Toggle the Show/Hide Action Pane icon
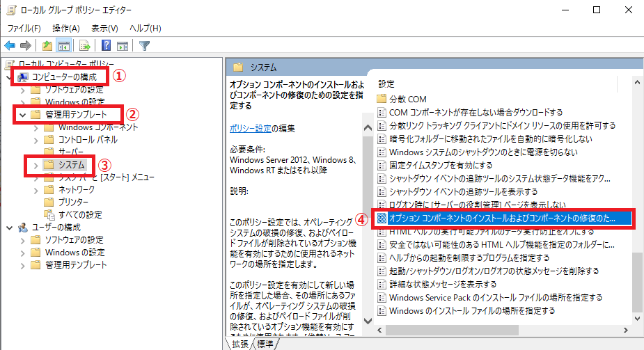 [122, 46]
